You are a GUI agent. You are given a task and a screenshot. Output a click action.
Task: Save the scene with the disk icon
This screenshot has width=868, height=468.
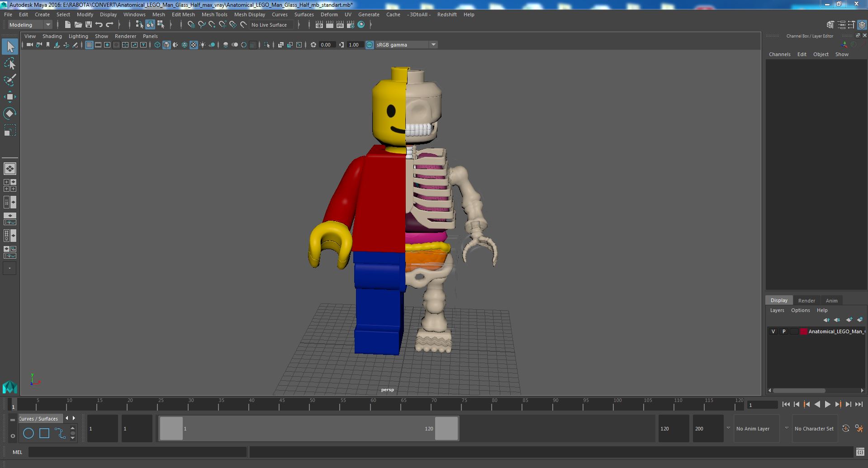(x=89, y=25)
